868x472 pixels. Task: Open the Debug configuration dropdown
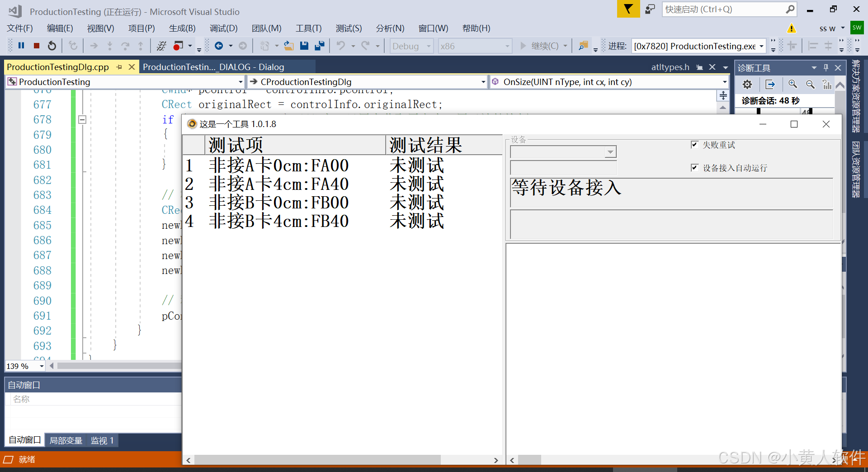tap(428, 46)
